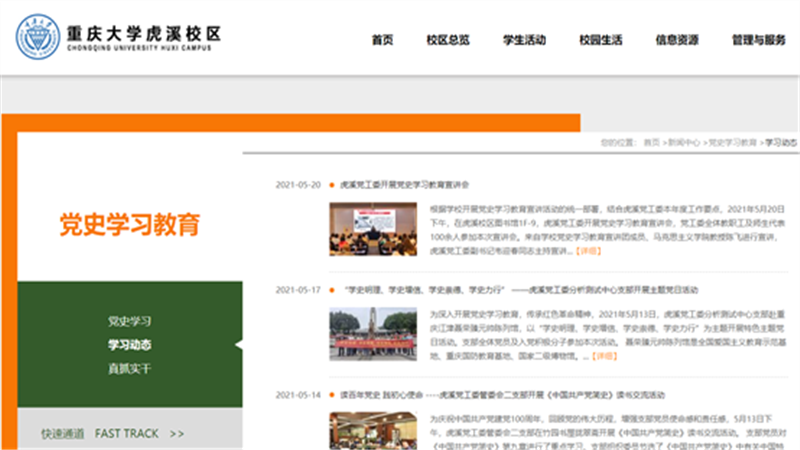Open the 2021-05-14 article title link
This screenshot has height=450, width=800.
point(503,395)
